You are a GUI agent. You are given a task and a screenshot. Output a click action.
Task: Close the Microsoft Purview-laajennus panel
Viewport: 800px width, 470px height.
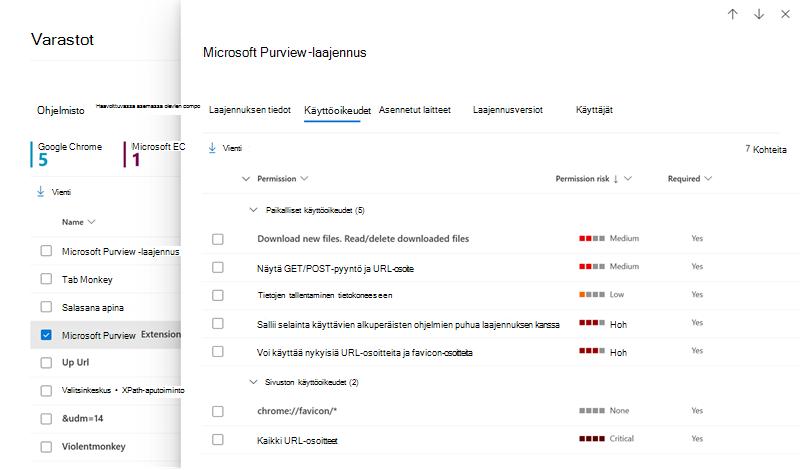pos(785,14)
